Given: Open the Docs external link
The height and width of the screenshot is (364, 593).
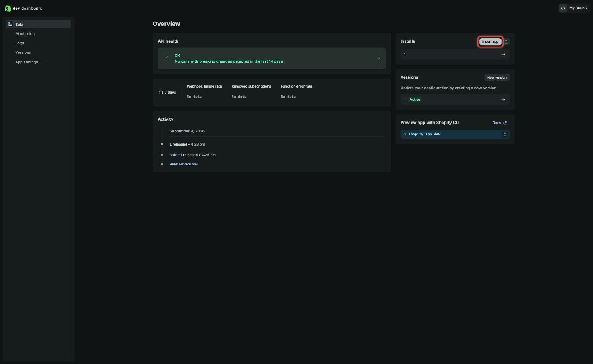Looking at the screenshot, I should (x=499, y=123).
